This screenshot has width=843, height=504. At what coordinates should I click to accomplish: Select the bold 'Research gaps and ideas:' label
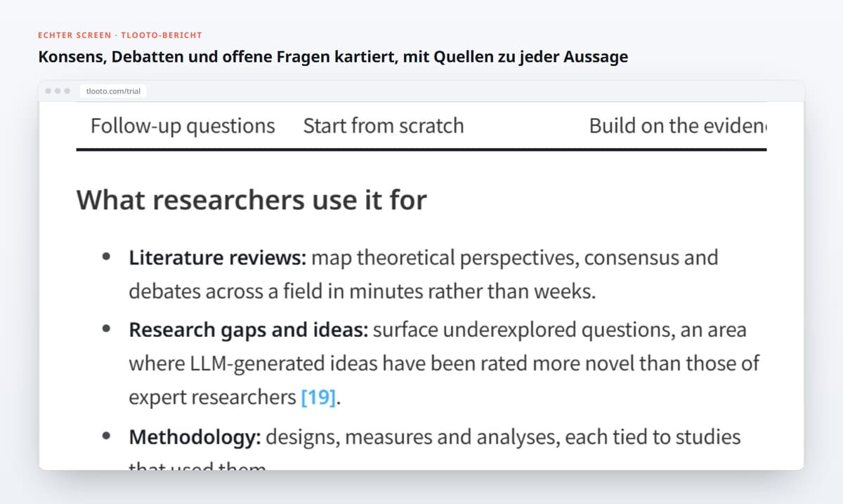point(249,330)
